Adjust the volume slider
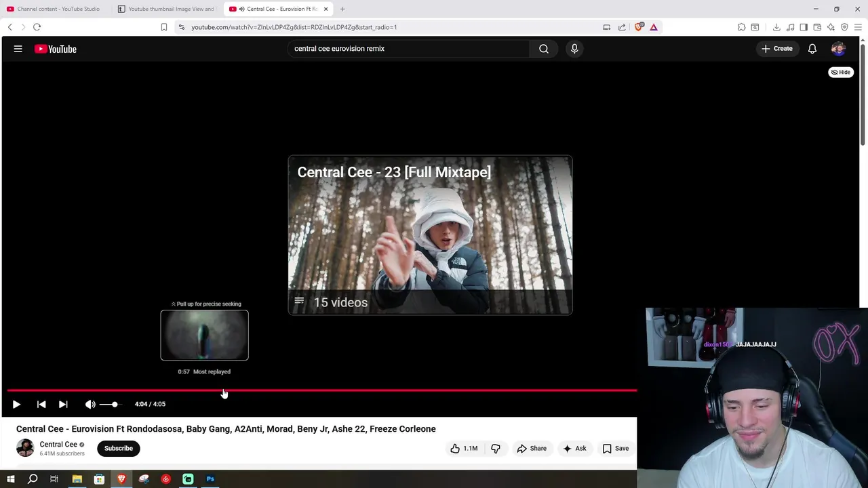868x488 pixels. (x=110, y=405)
